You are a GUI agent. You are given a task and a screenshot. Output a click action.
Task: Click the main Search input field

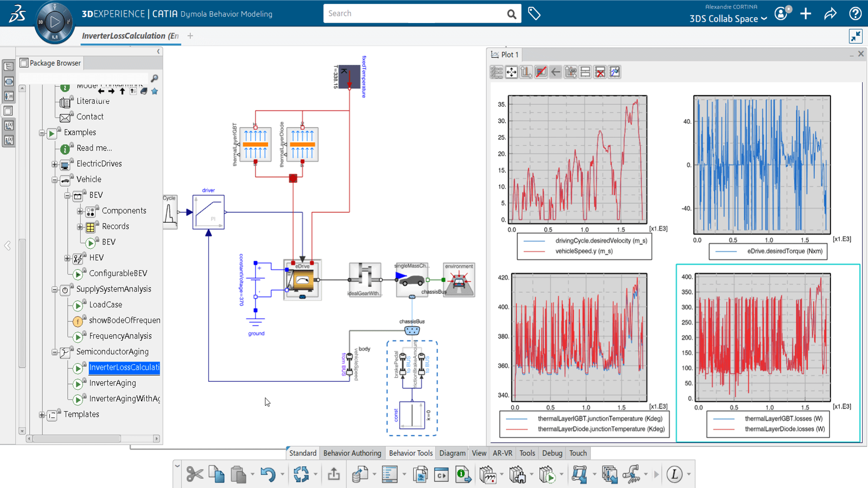coord(414,14)
